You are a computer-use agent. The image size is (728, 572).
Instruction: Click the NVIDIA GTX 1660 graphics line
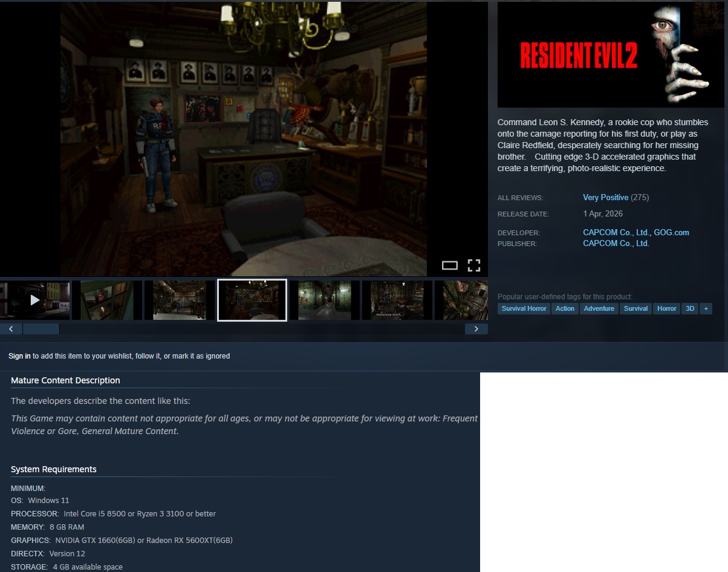tap(122, 541)
